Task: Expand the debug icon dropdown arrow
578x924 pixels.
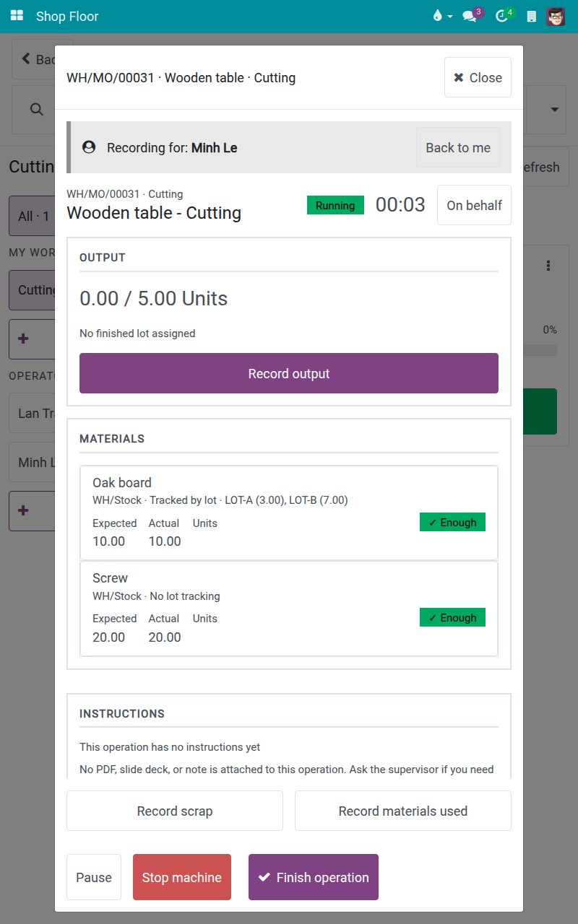Action: tap(450, 16)
